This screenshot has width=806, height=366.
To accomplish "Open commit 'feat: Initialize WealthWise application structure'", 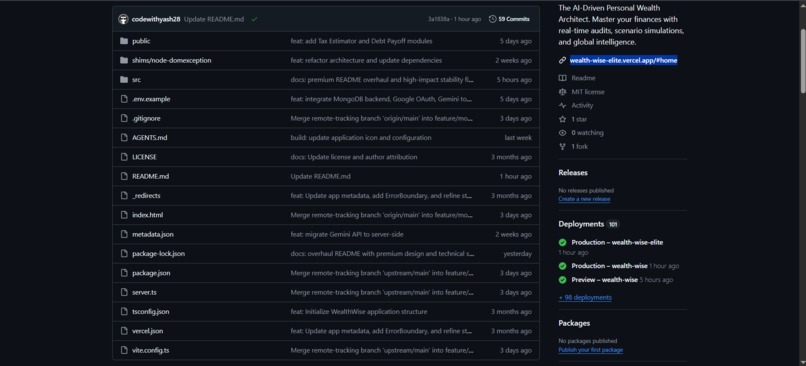I will tap(358, 312).
